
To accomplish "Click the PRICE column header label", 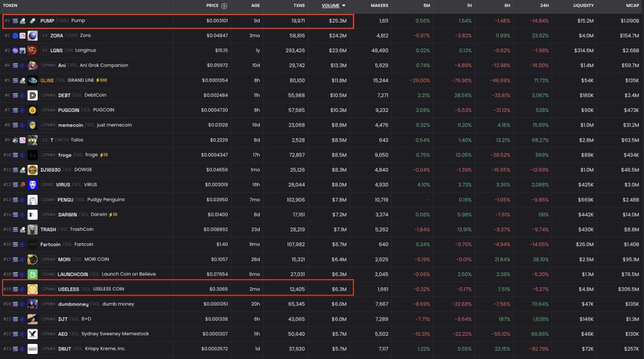I will [213, 6].
